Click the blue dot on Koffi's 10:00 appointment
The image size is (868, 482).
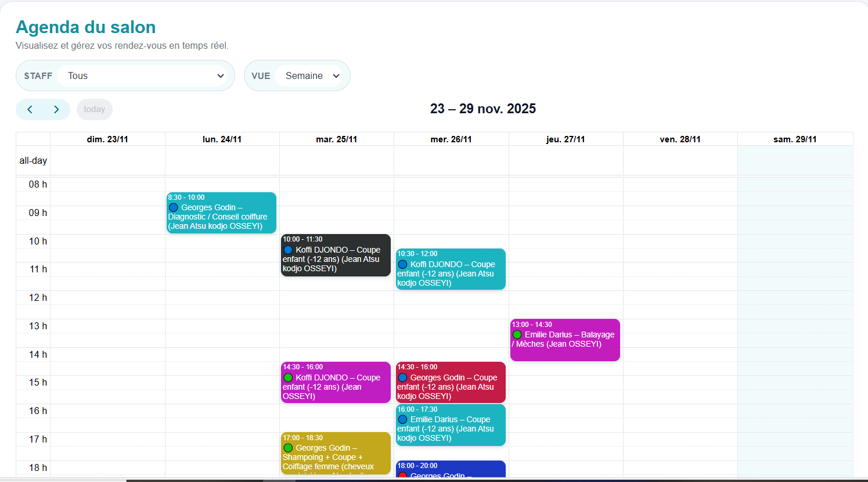(x=289, y=249)
